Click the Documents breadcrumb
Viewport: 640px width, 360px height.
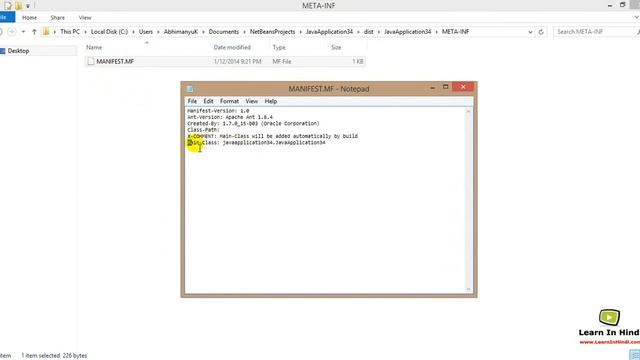(x=224, y=31)
